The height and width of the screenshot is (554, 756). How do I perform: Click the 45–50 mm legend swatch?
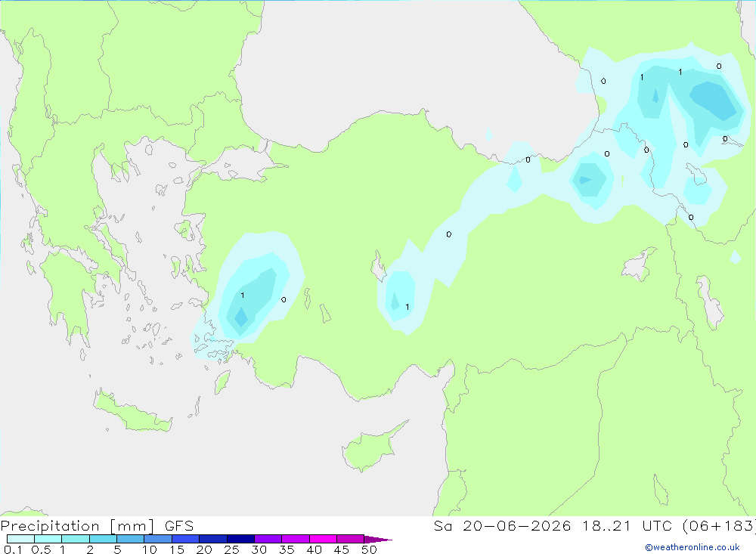tap(351, 539)
